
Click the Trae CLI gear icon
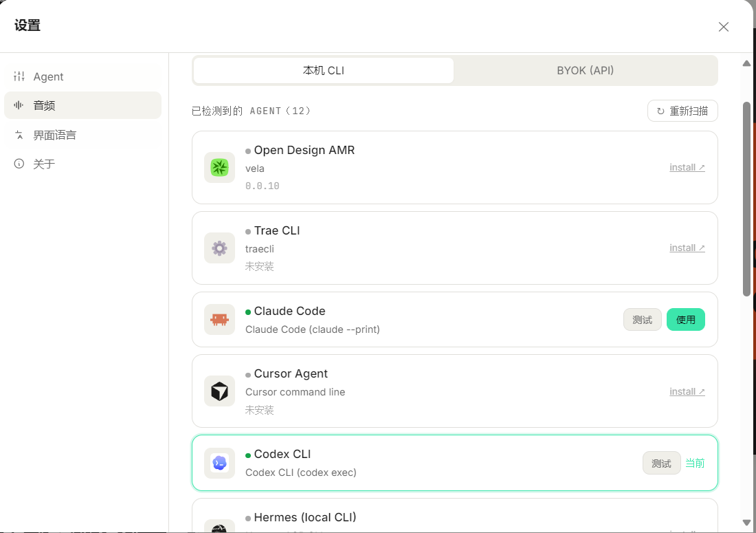click(219, 248)
